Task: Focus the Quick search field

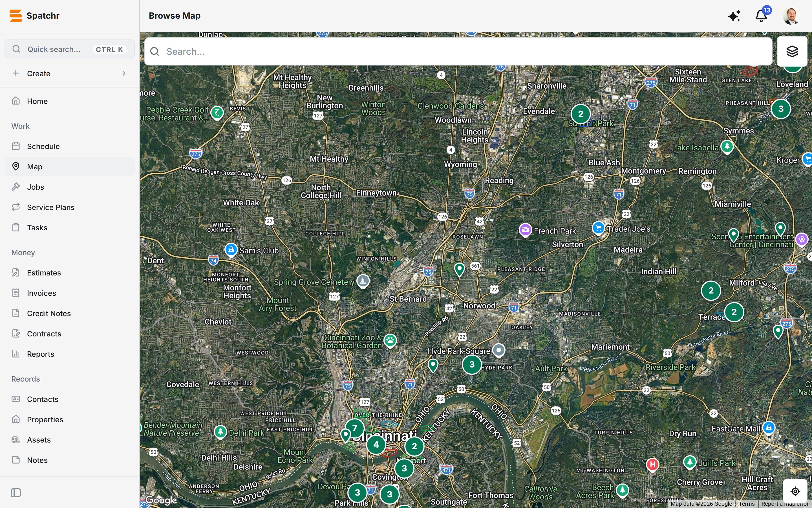Action: click(69, 49)
